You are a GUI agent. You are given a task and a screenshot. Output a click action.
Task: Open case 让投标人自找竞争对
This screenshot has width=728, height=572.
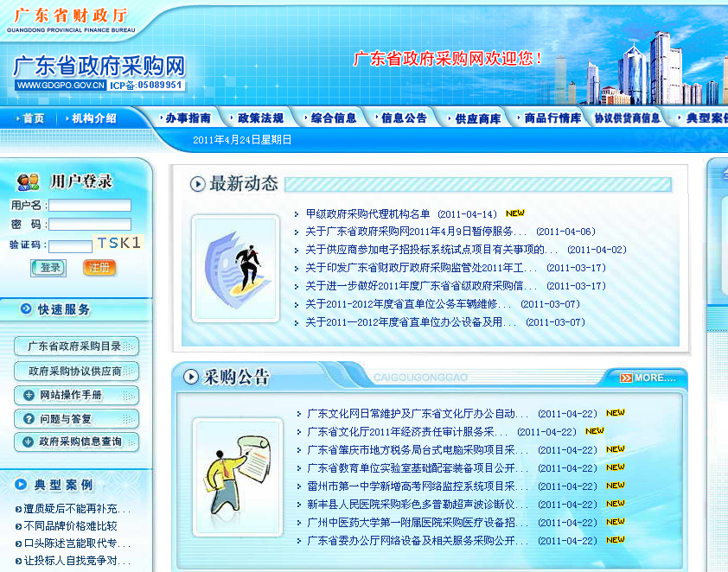pyautogui.click(x=77, y=561)
